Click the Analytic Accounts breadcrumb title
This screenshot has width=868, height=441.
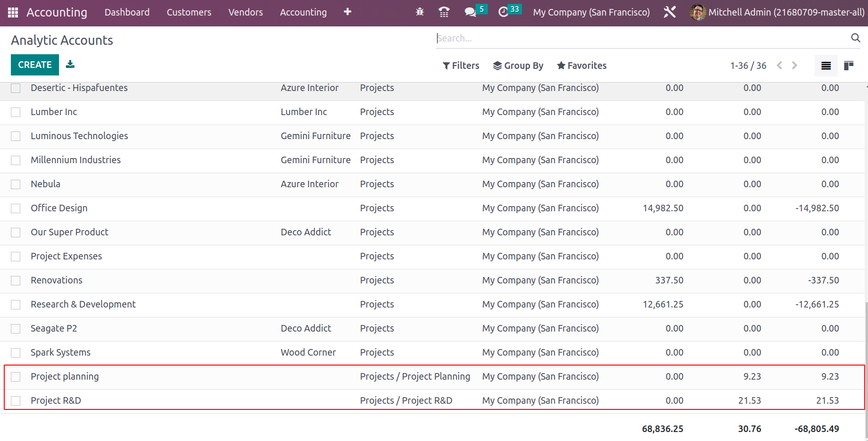62,41
